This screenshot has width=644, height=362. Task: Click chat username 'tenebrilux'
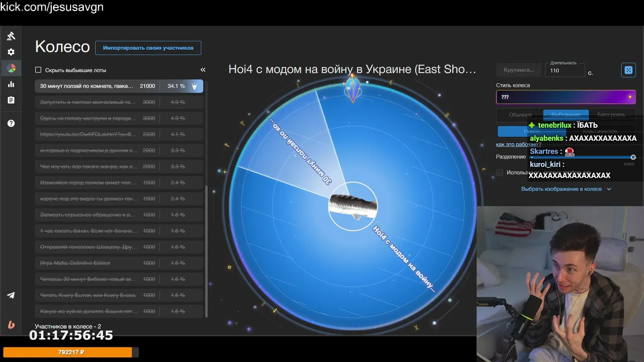click(x=554, y=125)
